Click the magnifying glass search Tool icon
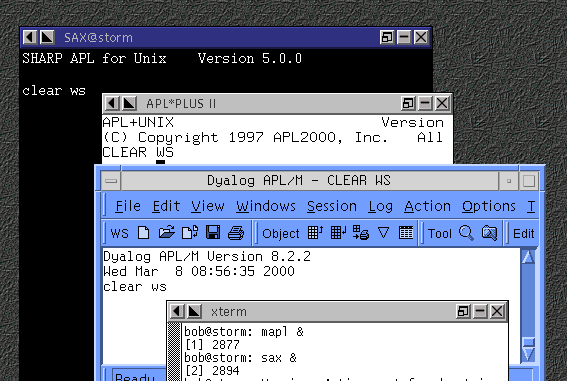This screenshot has width=567, height=381. coord(466,233)
